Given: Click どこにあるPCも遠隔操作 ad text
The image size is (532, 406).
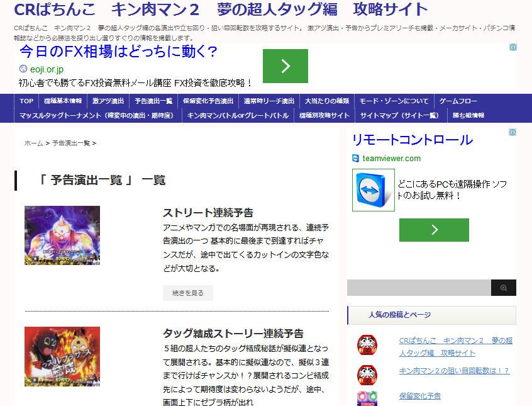Looking at the screenshot, I should (452, 189).
